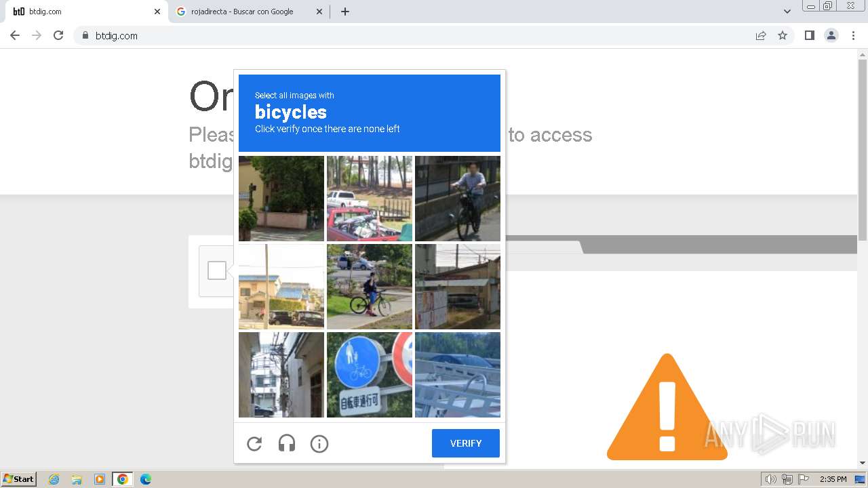This screenshot has width=868, height=488.
Task: Click the page vertical scrollbar thumb
Action: click(863, 149)
